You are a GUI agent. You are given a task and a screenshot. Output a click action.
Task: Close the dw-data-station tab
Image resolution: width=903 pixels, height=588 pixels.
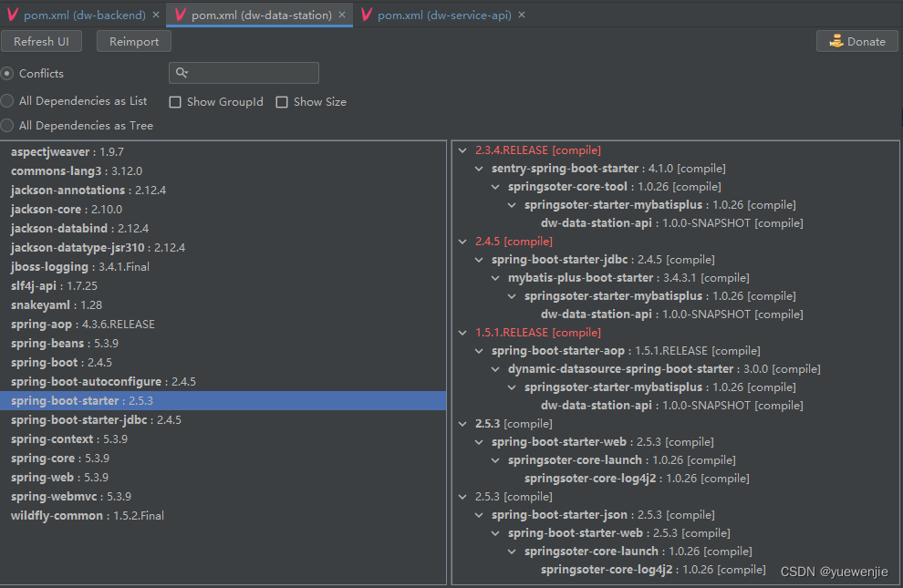341,15
